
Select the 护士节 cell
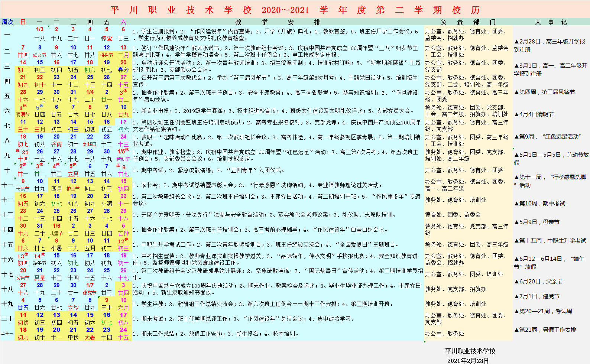tap(73, 189)
